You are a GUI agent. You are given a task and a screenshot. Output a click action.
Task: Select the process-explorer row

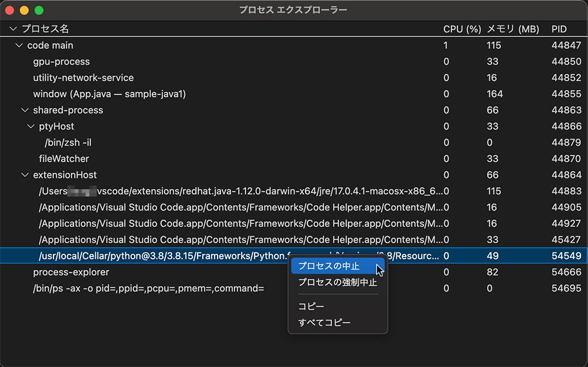click(71, 272)
